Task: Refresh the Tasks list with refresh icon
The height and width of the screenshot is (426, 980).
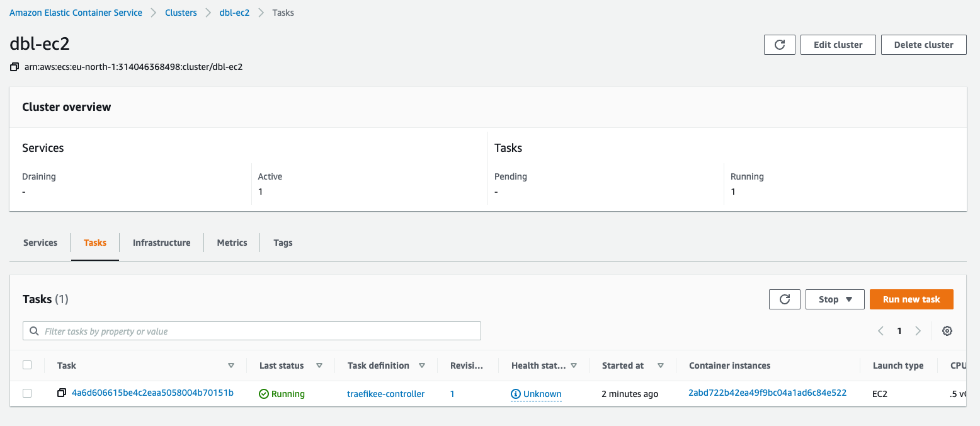Action: (x=785, y=299)
